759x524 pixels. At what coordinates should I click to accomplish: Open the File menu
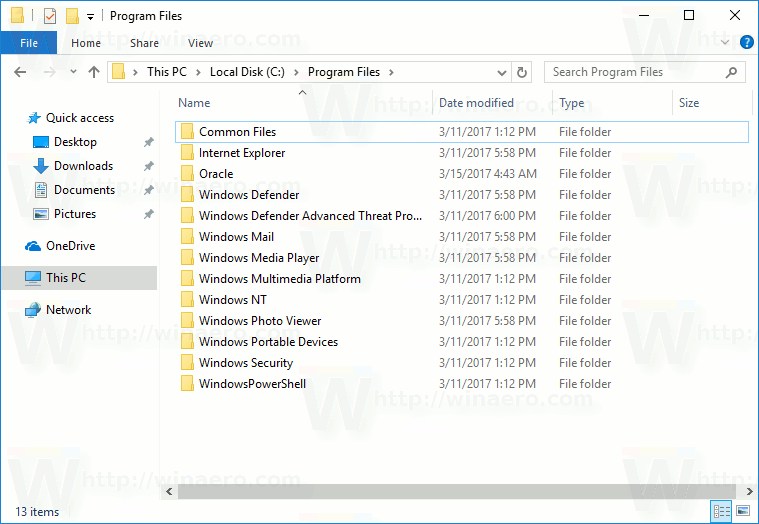(x=29, y=43)
